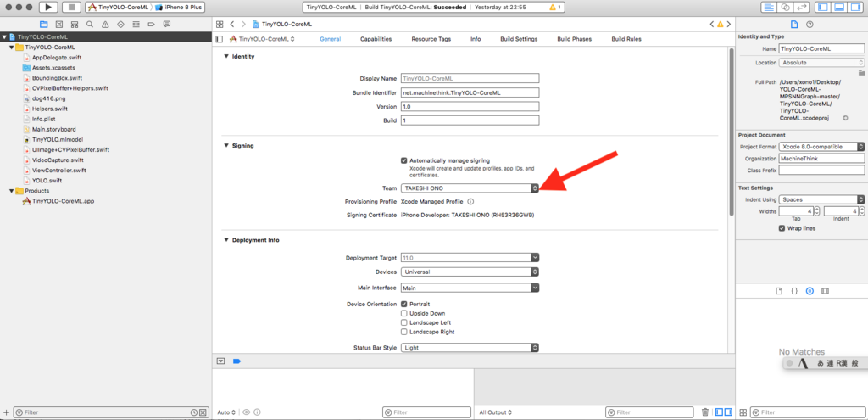The width and height of the screenshot is (868, 420).
Task: Show the Code Snippet library
Action: click(793, 291)
